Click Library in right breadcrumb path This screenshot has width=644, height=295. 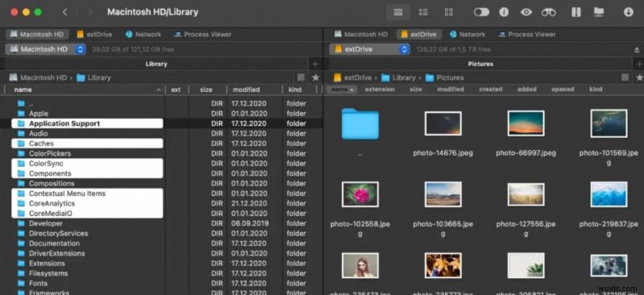point(398,77)
